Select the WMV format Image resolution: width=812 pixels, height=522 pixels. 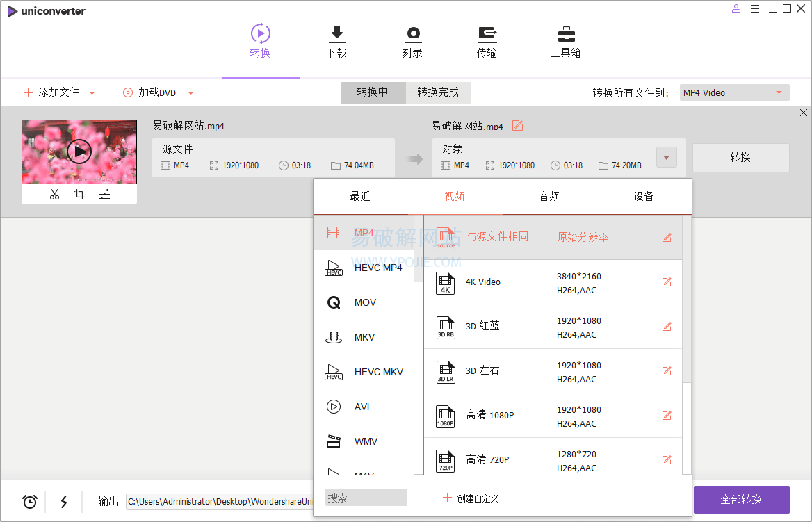364,441
